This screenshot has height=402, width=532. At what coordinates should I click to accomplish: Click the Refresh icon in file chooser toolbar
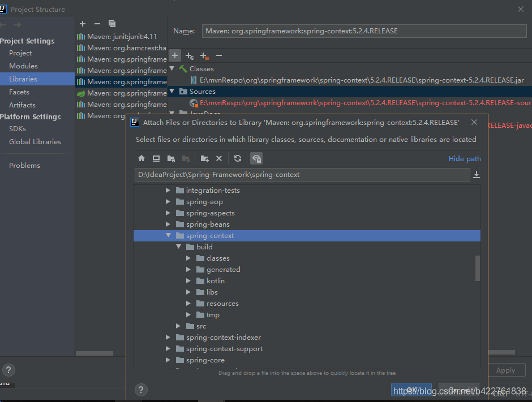pyautogui.click(x=238, y=158)
